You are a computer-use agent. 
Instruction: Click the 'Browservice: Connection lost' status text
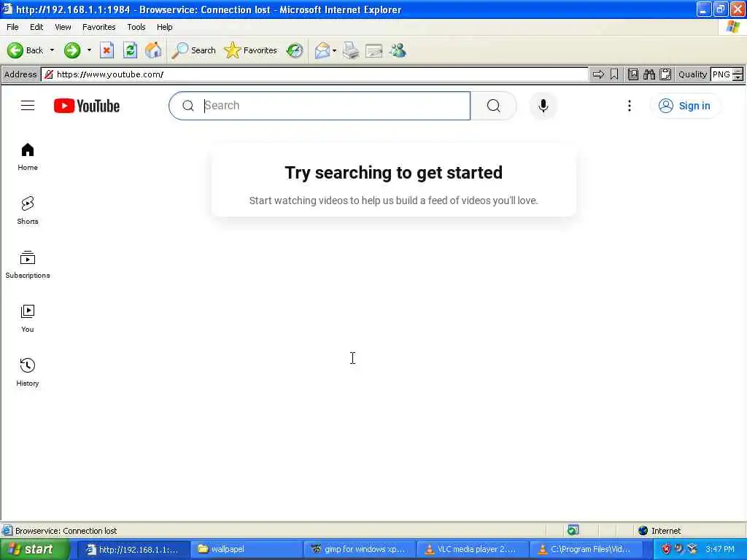pos(66,531)
